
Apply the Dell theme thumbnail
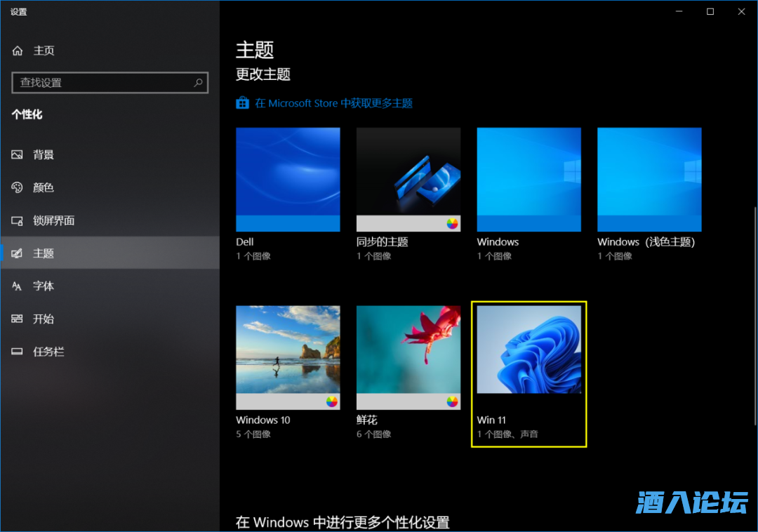[x=288, y=180]
